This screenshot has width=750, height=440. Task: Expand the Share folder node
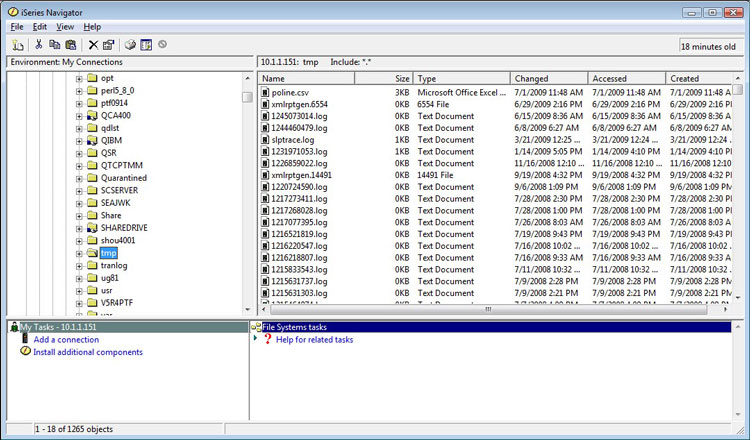(79, 216)
